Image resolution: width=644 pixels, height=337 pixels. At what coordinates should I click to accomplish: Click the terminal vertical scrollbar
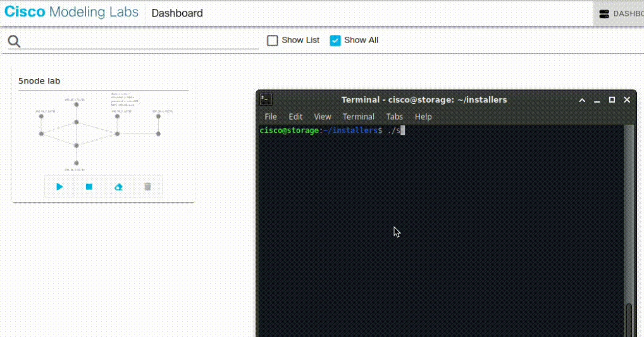[628, 231]
